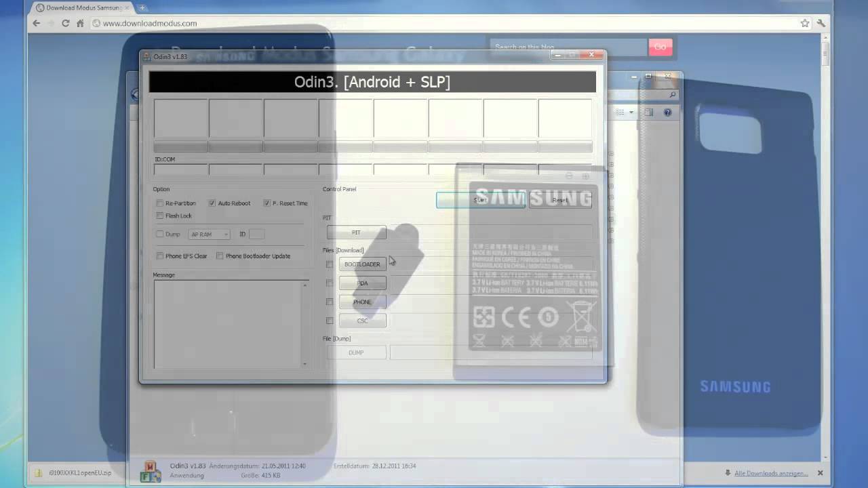Viewport: 868px width, 488px height.
Task: Close the Odin3 v1.83 window
Action: [x=591, y=54]
